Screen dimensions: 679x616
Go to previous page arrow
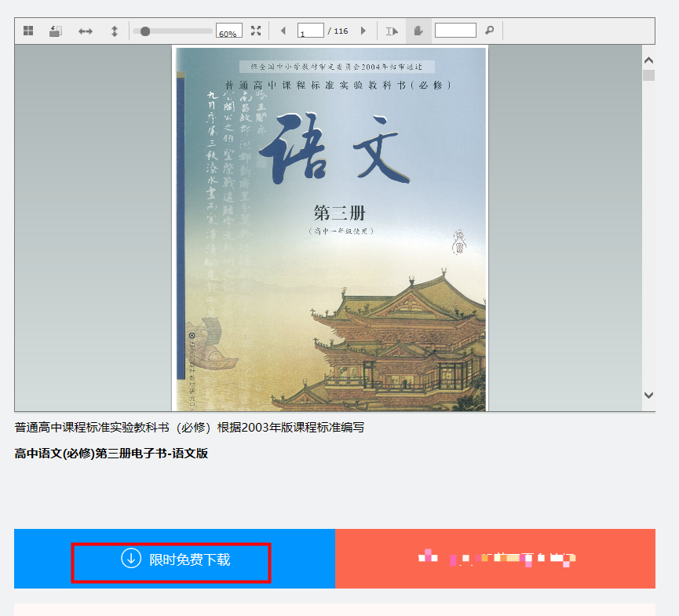click(283, 31)
